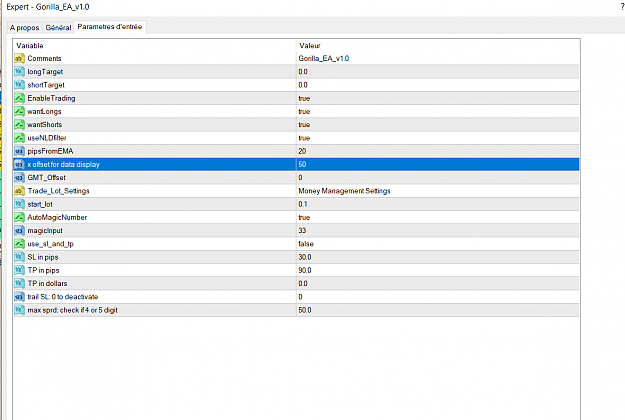This screenshot has height=420, width=625.
Task: Click the string icon beside Comments
Action: point(19,59)
